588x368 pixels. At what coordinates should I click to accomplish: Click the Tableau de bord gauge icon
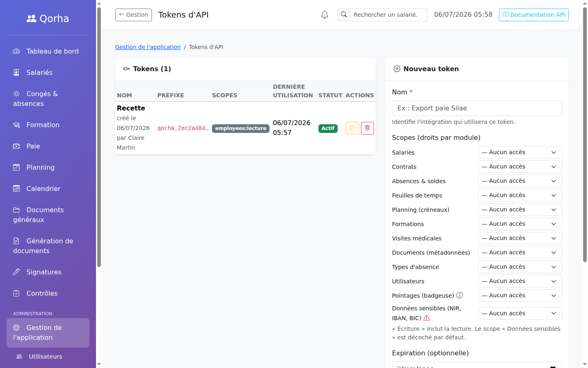16,51
